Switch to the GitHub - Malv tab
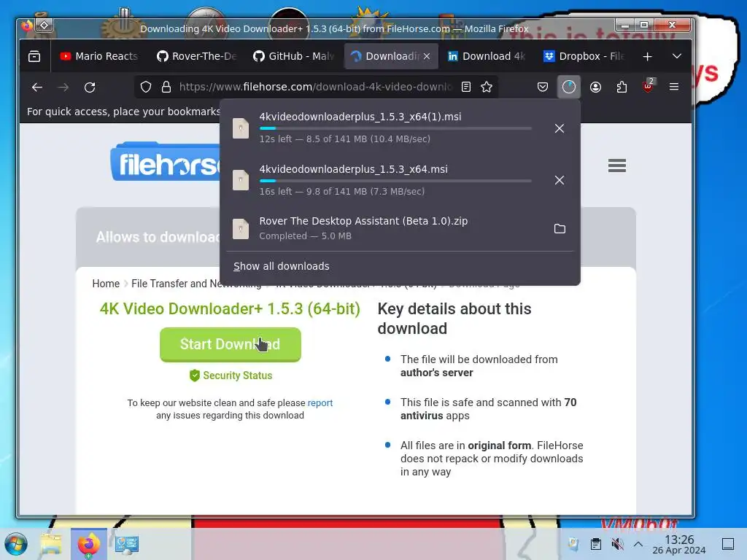Viewport: 747px width, 560px height. pos(293,56)
